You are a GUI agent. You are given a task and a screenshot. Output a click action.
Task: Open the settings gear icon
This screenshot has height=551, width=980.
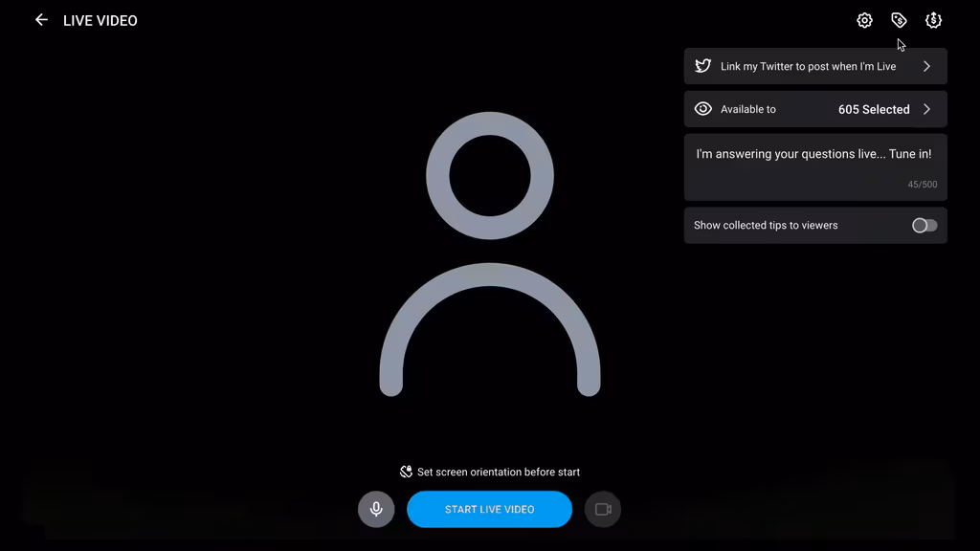(864, 20)
